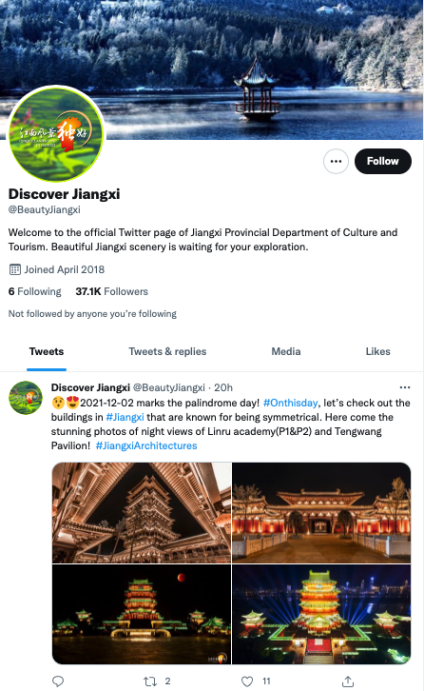Open the blood moon pavilion photo
Image resolution: width=424 pixels, height=691 pixels.
[141, 614]
